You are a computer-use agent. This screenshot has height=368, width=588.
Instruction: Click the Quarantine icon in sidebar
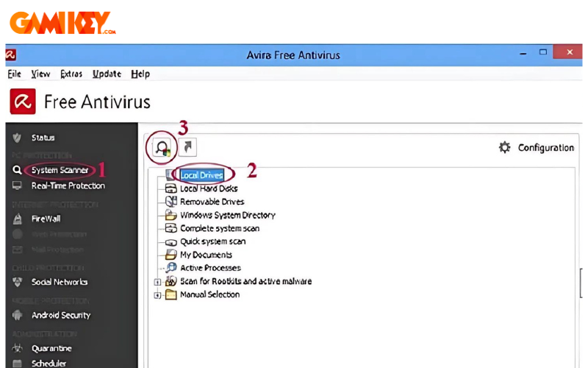click(x=17, y=349)
